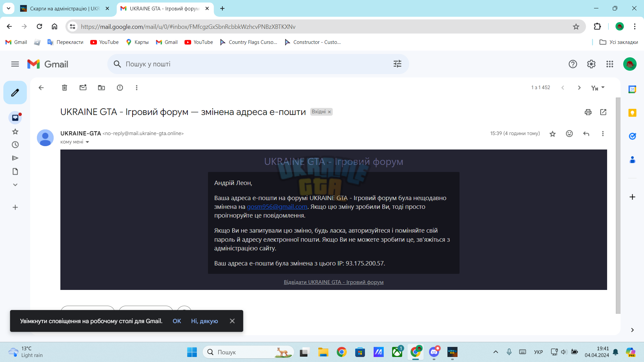Print the email
The width and height of the screenshot is (644, 362).
pyautogui.click(x=588, y=112)
